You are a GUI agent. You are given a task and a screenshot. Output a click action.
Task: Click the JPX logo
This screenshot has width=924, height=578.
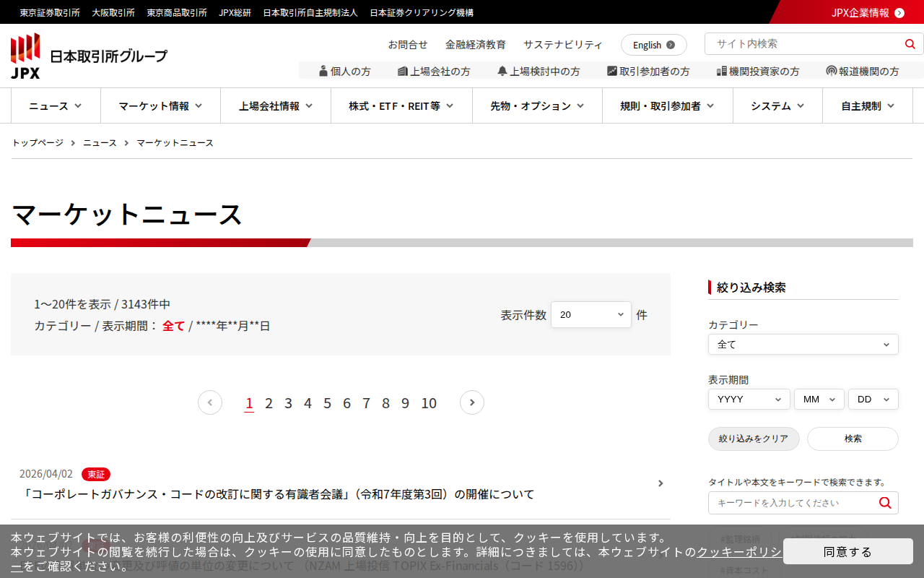point(89,56)
